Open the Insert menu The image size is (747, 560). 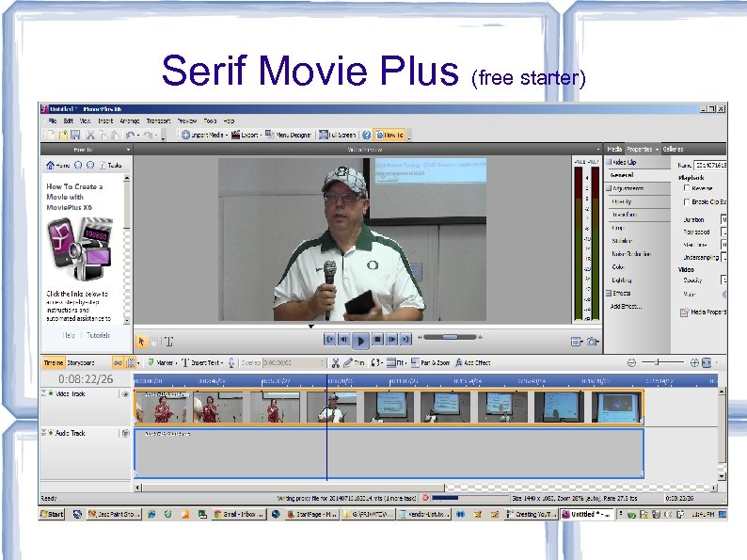(x=105, y=121)
